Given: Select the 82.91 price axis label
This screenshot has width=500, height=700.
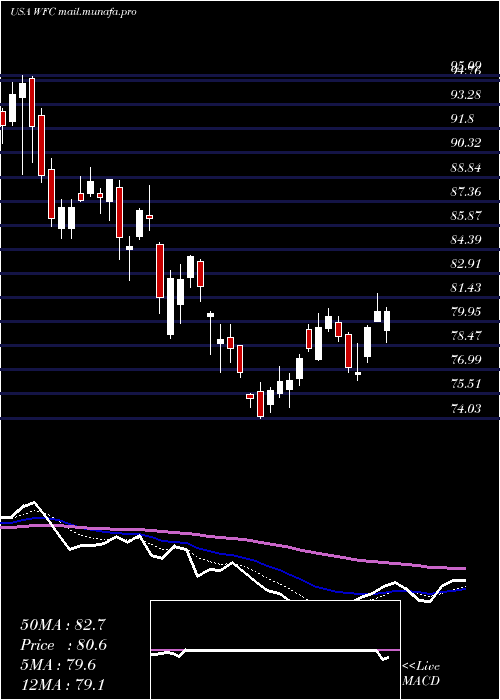Looking at the screenshot, I should pyautogui.click(x=466, y=263).
